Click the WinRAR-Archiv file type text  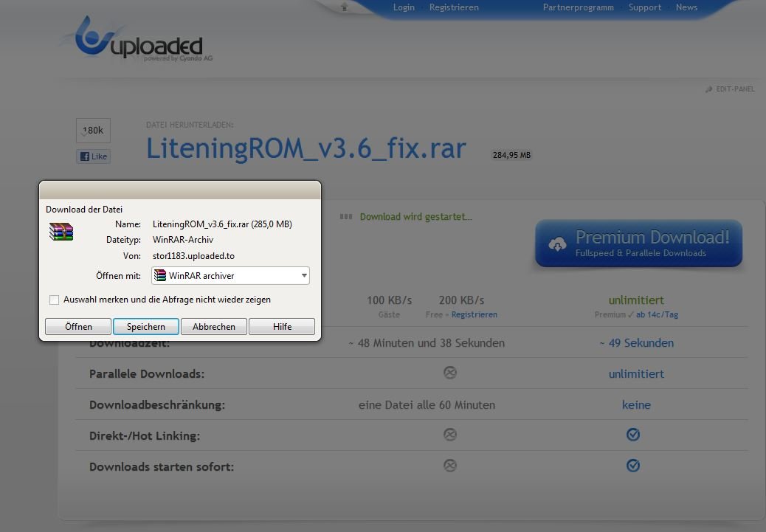point(183,240)
